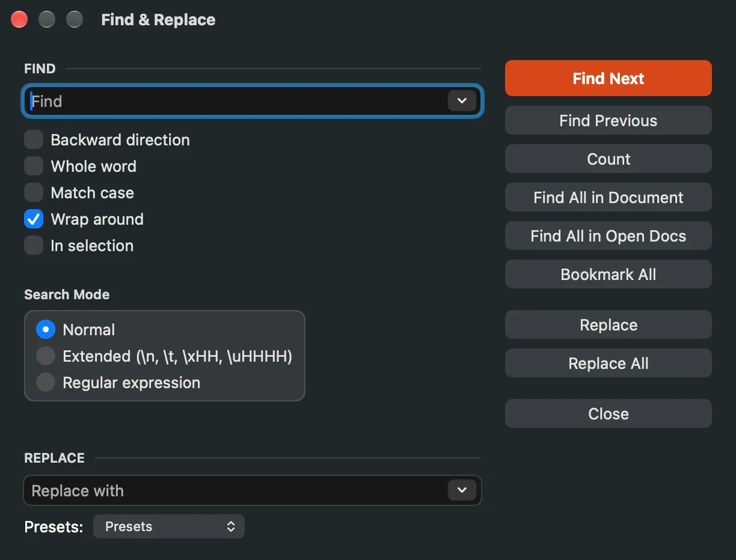The width and height of the screenshot is (736, 560).
Task: Click the Find Next button
Action: 609,78
